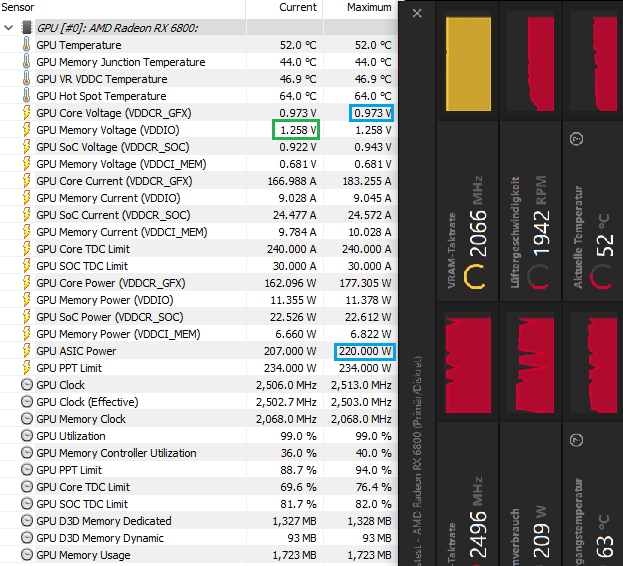Select GPU ASIC Power maximum 220.000 W
This screenshot has width=623, height=566.
pyautogui.click(x=365, y=352)
